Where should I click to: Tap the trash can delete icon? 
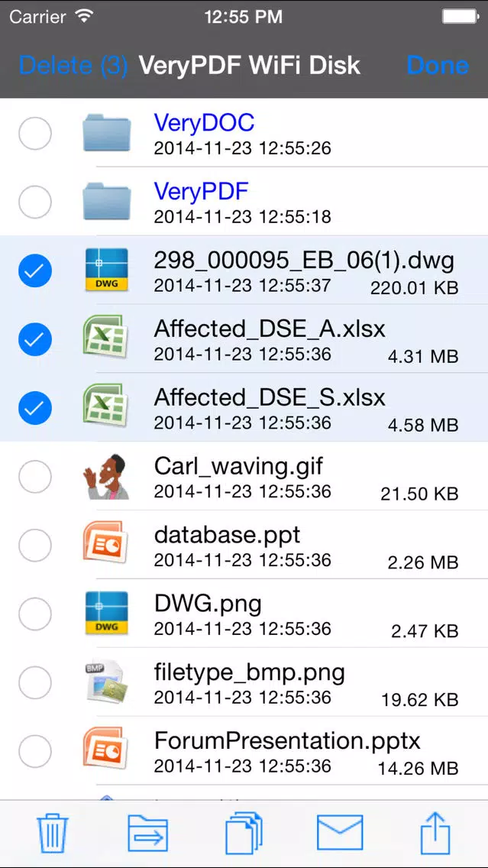coord(53,833)
